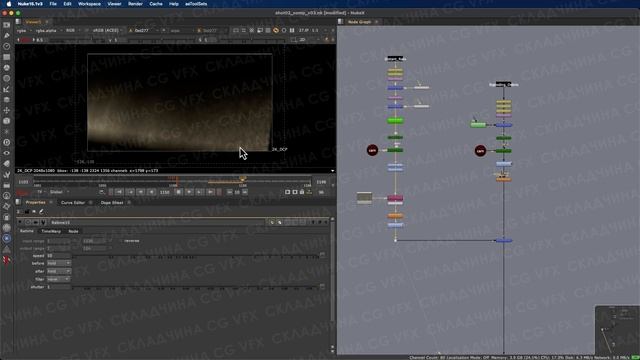Click the current frame field 1150
Image resolution: width=640 pixels, height=360 pixels.
(164, 192)
